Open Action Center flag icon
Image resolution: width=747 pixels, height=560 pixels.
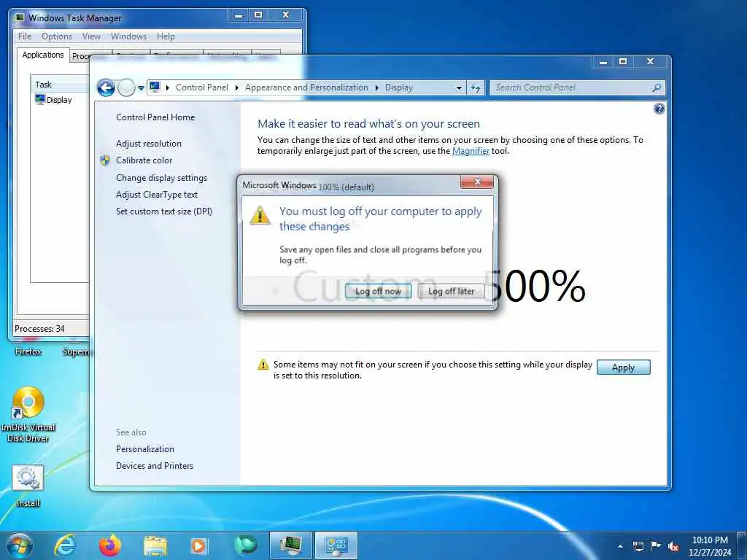(655, 546)
